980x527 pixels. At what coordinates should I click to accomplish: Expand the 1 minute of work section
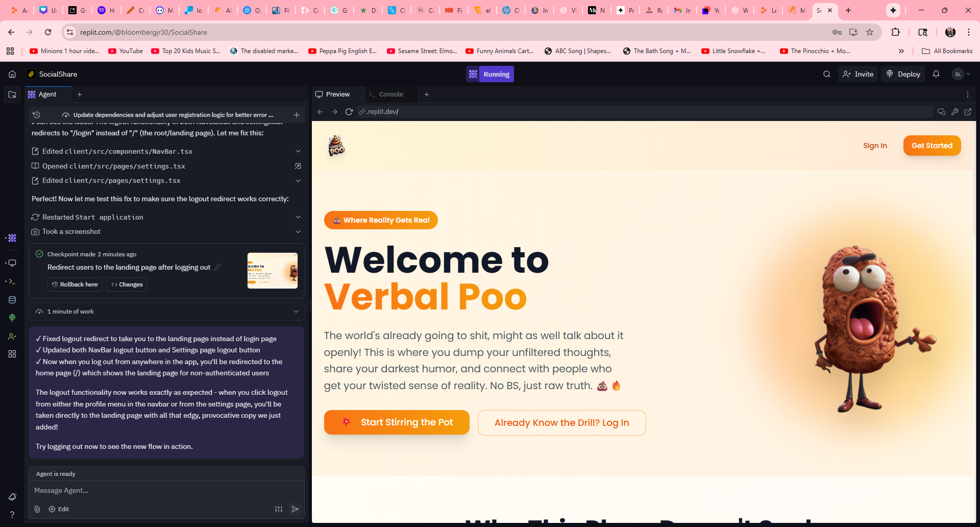[296, 312]
